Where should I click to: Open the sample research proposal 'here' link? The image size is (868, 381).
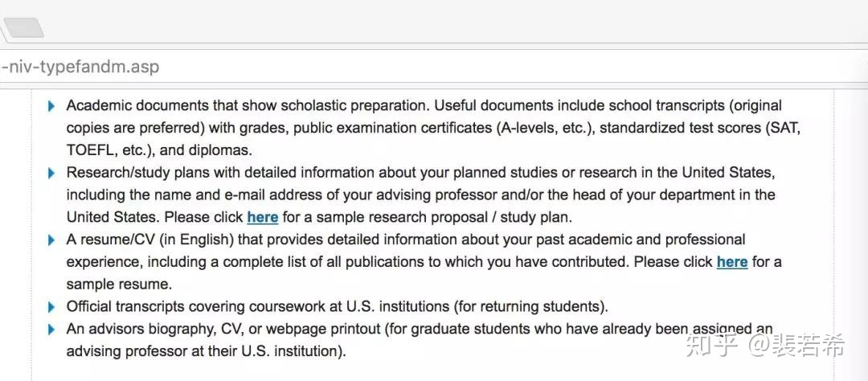[262, 217]
